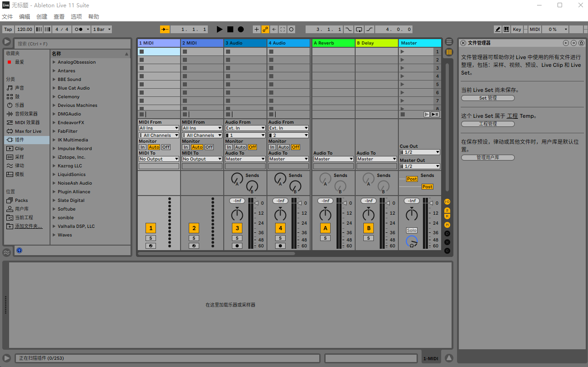Screen dimensions: 588x367
Task: Open the 查看 menu
Action: coord(59,17)
